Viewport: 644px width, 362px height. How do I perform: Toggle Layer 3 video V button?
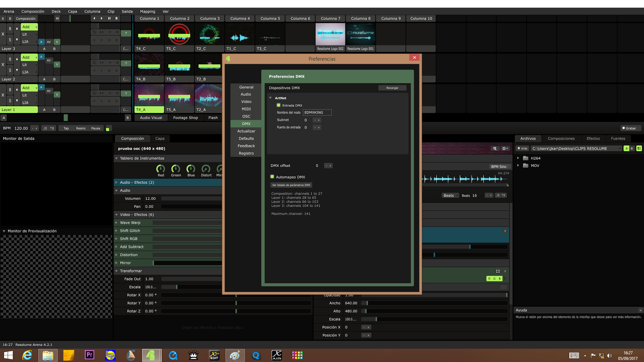(x=57, y=41)
